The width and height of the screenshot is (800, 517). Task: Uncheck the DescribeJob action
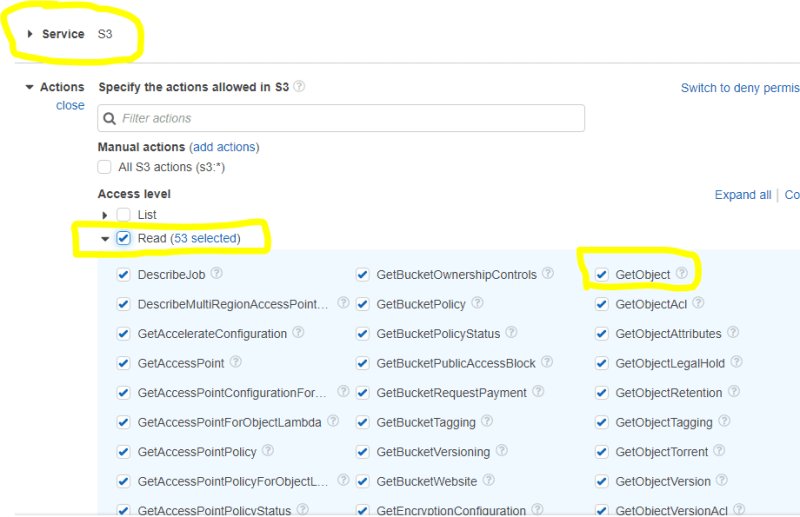123,275
